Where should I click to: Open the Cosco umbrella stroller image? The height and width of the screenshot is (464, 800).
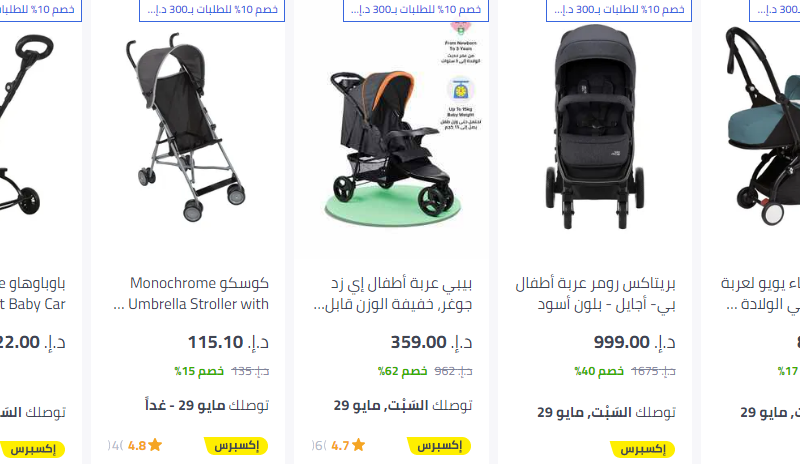tap(186, 127)
